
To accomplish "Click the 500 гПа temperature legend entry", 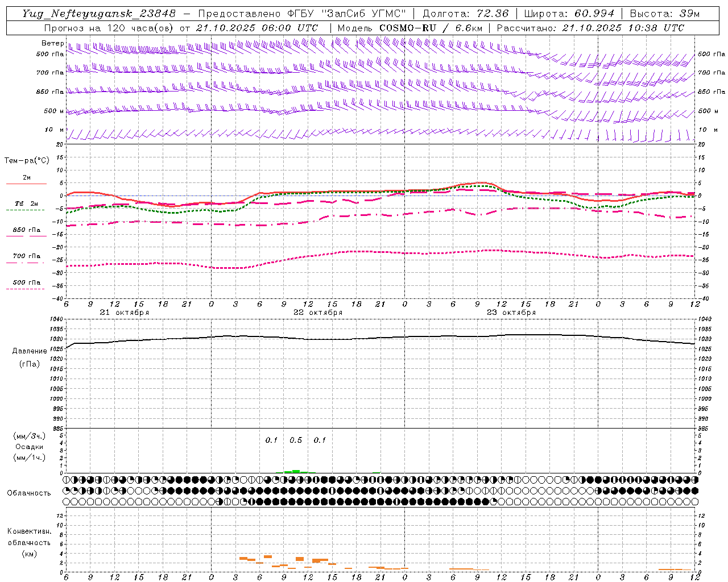I will [27, 282].
